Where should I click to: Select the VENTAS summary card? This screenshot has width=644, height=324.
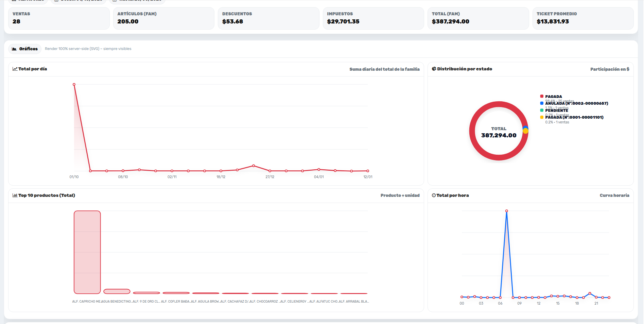(59, 18)
